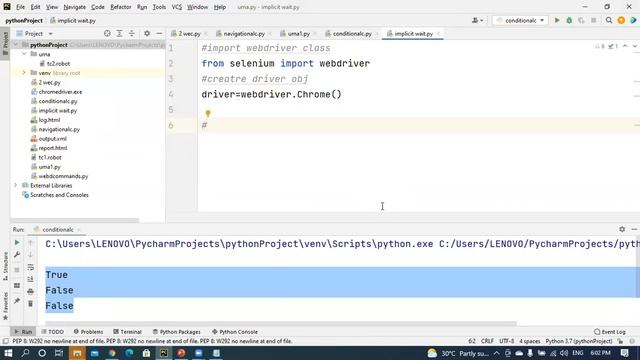Open Python Console tool window
640x360 pixels.
(x=235, y=332)
